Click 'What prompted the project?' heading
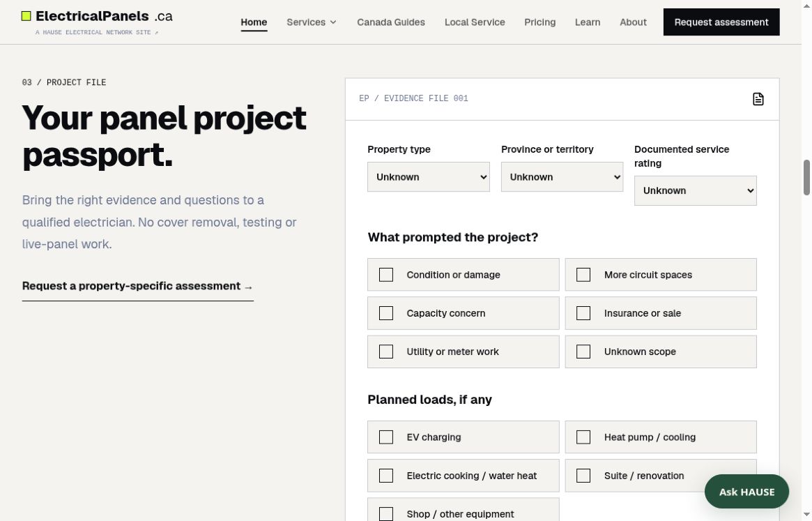 point(452,237)
